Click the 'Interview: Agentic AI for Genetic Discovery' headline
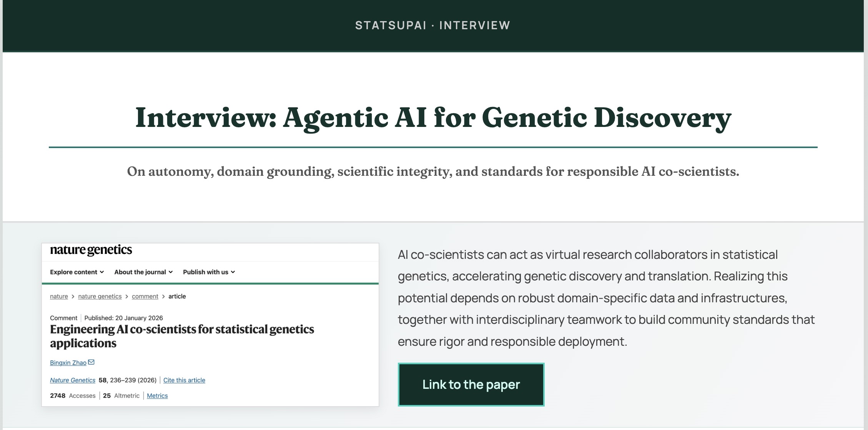 433,118
